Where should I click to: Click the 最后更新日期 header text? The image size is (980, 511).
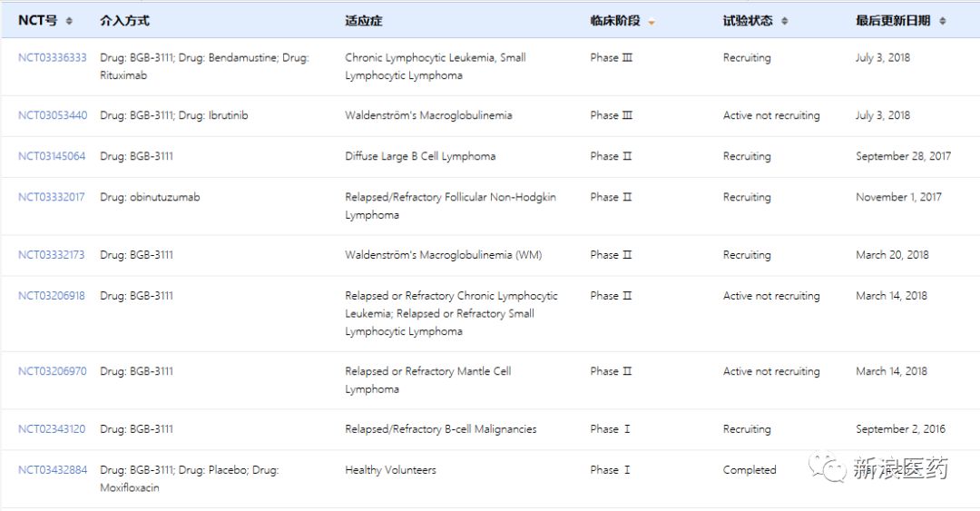(x=893, y=21)
